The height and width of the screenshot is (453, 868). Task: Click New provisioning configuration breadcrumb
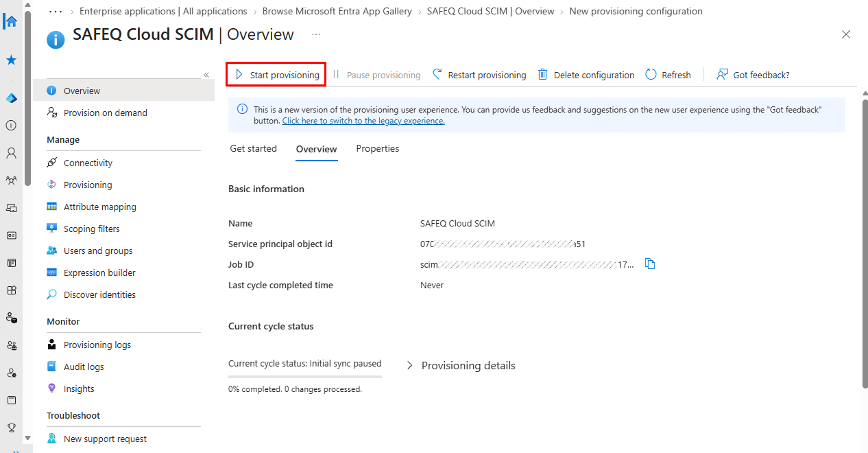click(636, 11)
